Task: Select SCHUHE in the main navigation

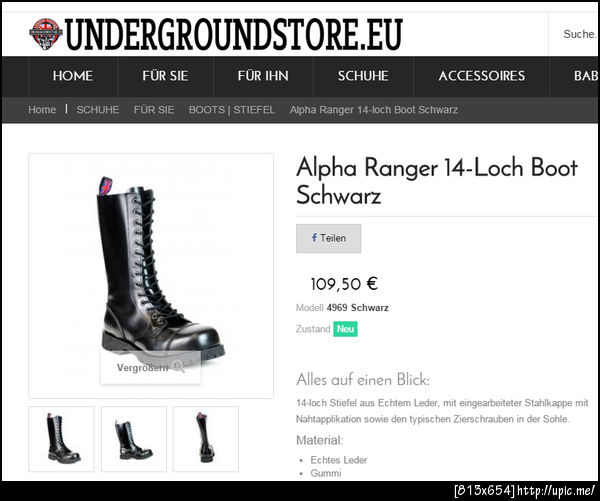Action: 363,76
